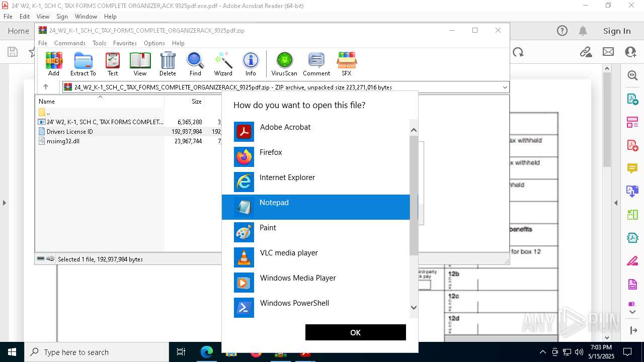Image resolution: width=644 pixels, height=362 pixels.
Task: Open WinRAR File menu
Action: (x=43, y=43)
